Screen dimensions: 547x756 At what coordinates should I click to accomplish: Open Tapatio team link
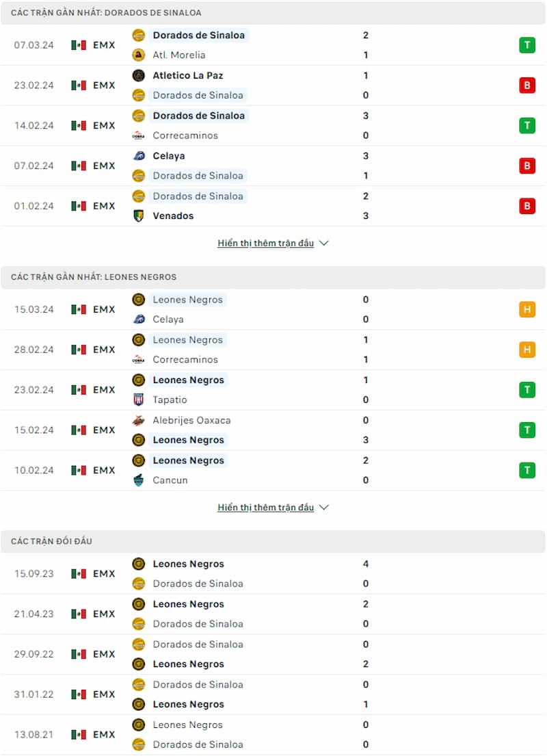170,400
